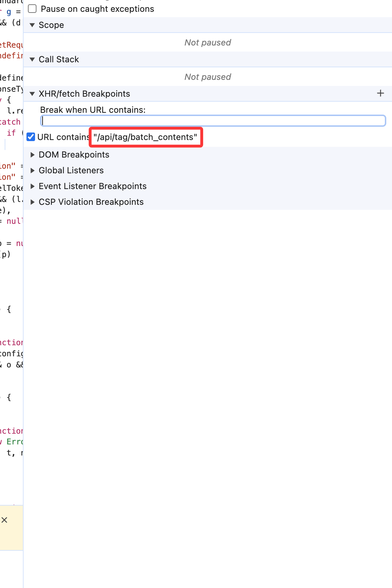This screenshot has height=588, width=392.
Task: Add XHR/fetch breakpoint with plus icon
Action: tap(381, 93)
